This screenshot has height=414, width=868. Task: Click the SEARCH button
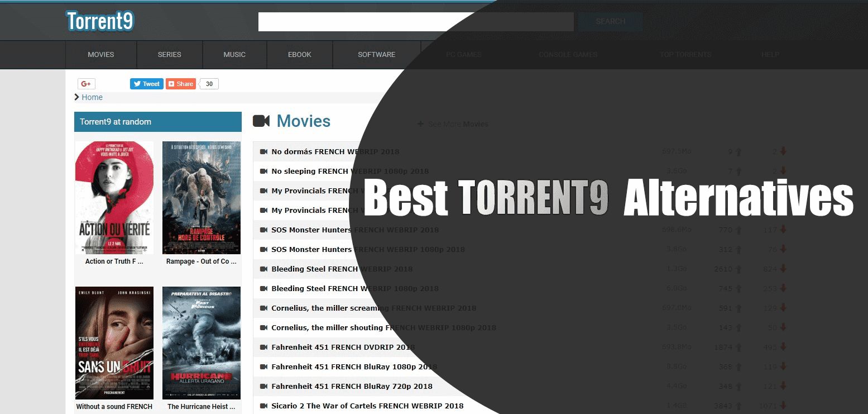pos(610,22)
